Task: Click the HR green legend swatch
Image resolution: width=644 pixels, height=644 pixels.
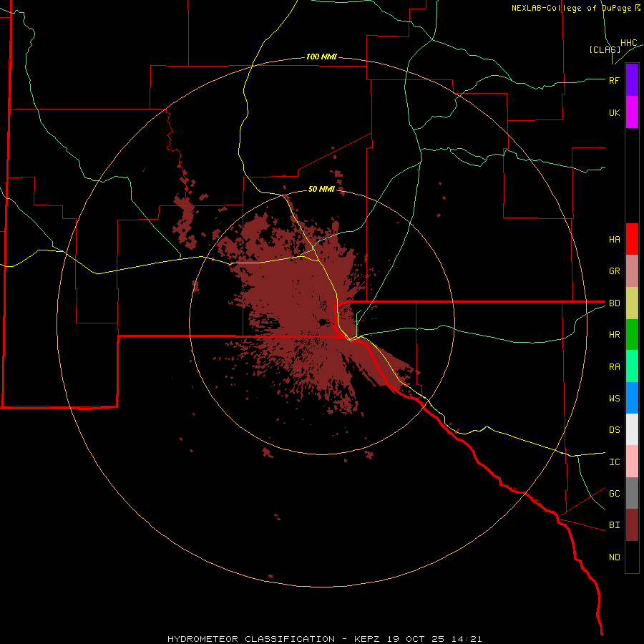Action: 632,335
